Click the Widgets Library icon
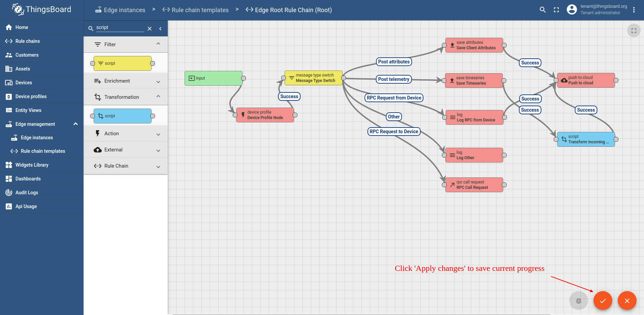Screen dimensions: 644x315 (9, 165)
